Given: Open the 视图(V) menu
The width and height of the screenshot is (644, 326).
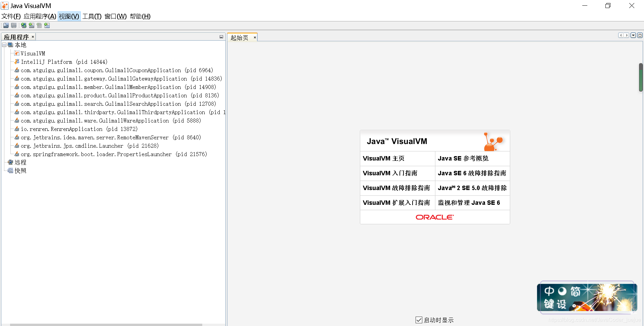Looking at the screenshot, I should point(69,16).
